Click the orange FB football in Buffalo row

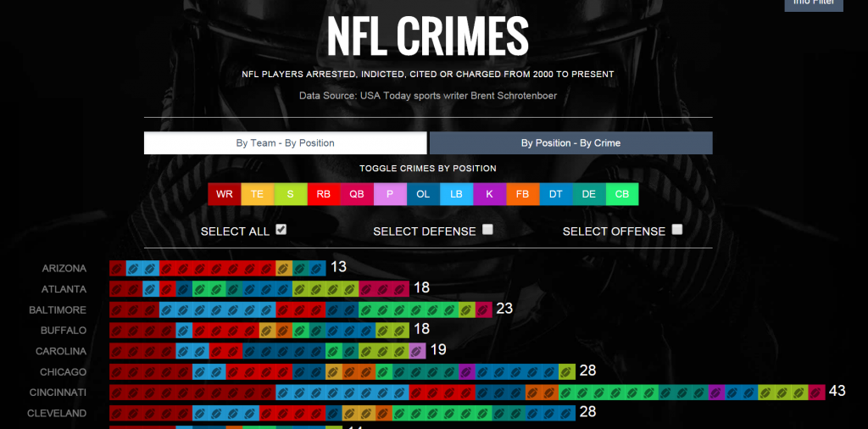(x=284, y=331)
